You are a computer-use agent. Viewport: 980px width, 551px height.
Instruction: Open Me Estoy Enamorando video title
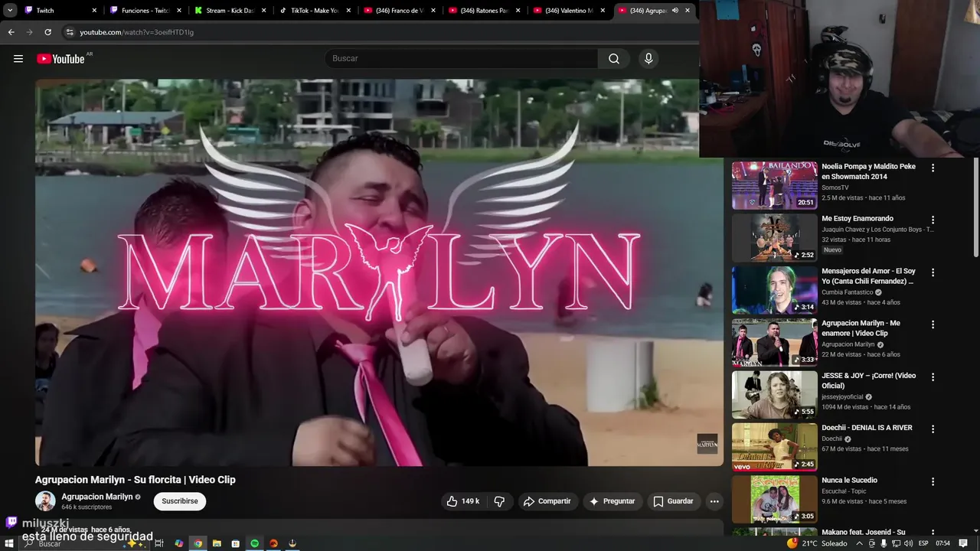tap(857, 219)
